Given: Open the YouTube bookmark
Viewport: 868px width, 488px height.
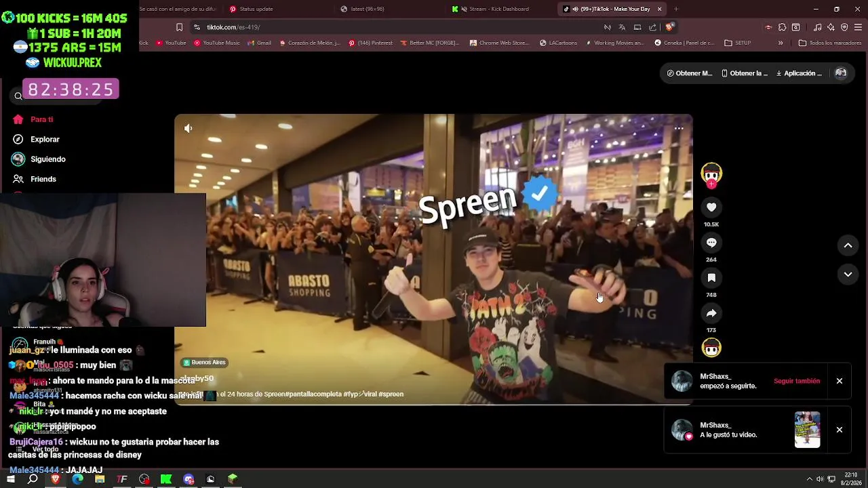Looking at the screenshot, I should click(171, 43).
